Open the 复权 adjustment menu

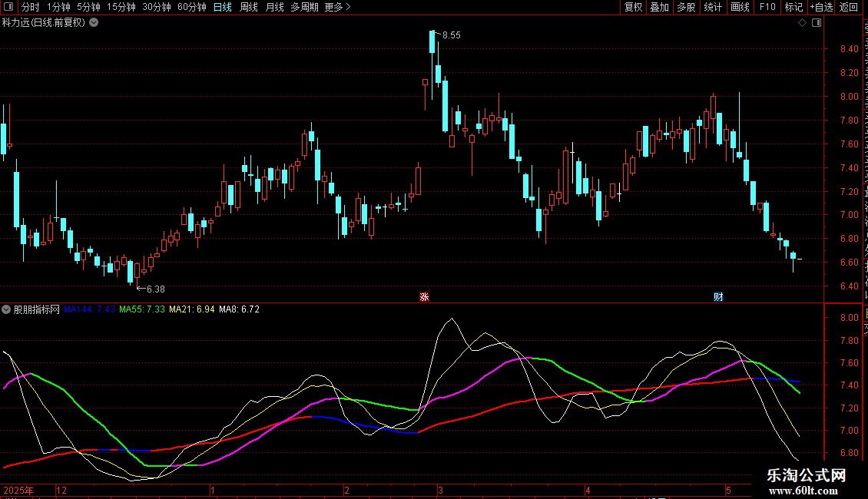pos(633,7)
